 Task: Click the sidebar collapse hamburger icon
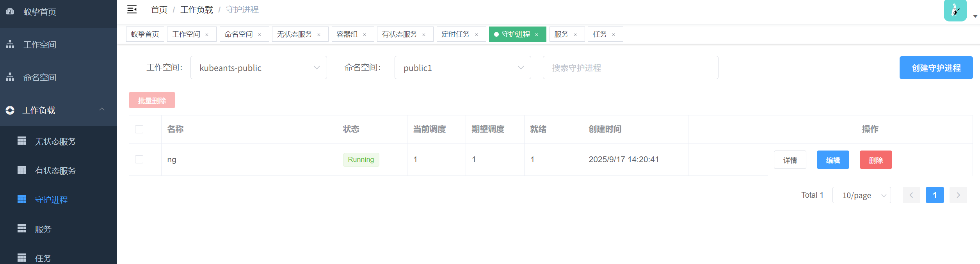(x=132, y=10)
